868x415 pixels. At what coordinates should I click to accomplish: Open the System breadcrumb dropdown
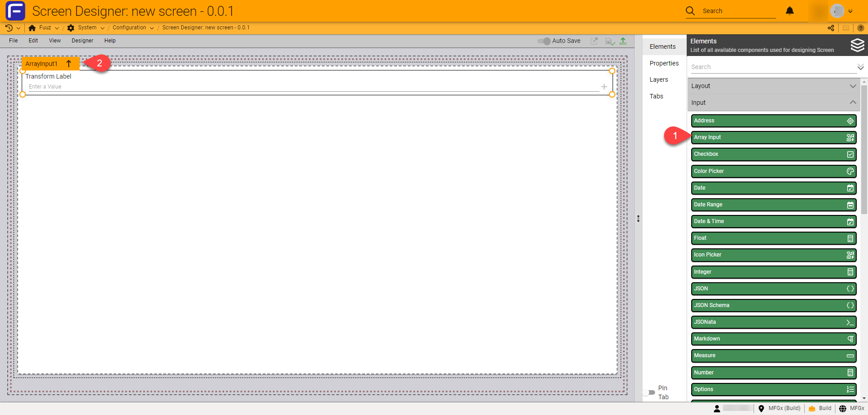tap(103, 28)
